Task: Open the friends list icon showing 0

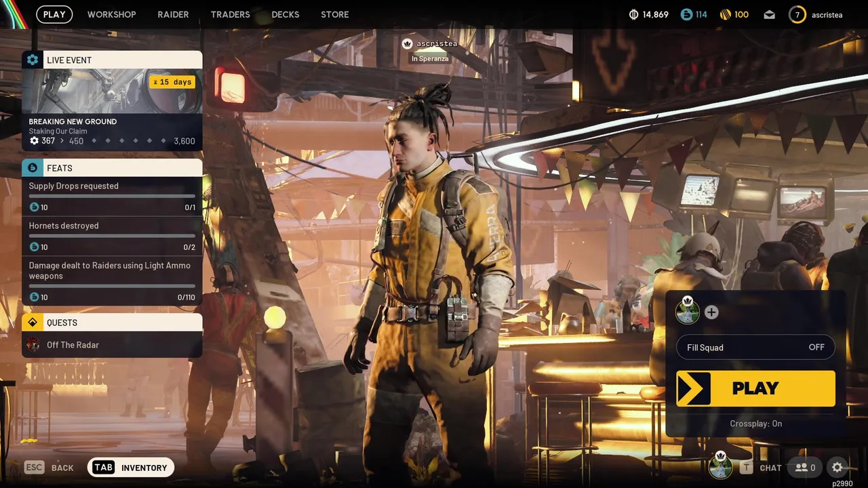Action: [805, 468]
